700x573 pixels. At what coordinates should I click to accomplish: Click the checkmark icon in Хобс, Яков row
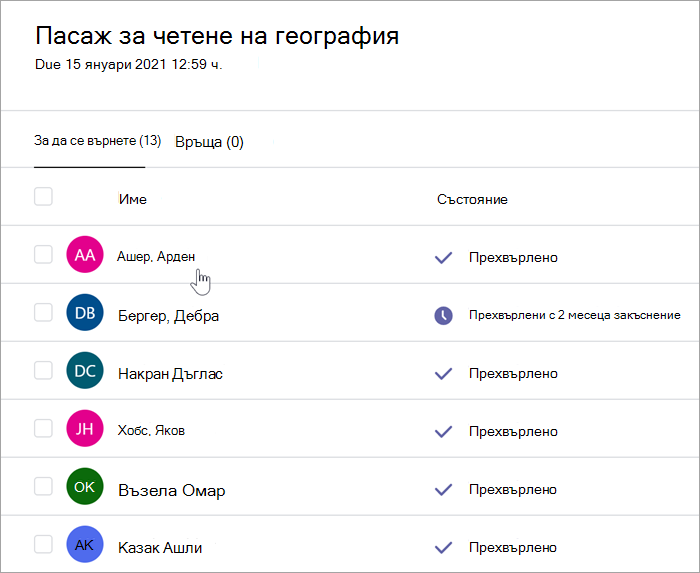coord(443,432)
